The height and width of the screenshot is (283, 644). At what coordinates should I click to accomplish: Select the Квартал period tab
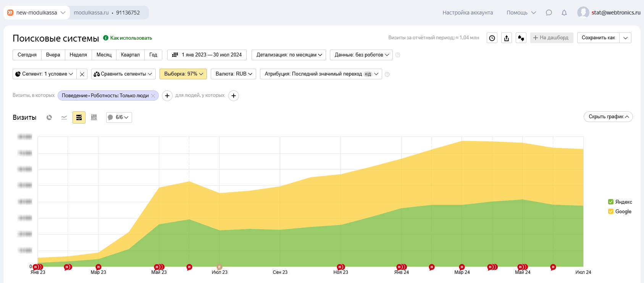(x=130, y=55)
